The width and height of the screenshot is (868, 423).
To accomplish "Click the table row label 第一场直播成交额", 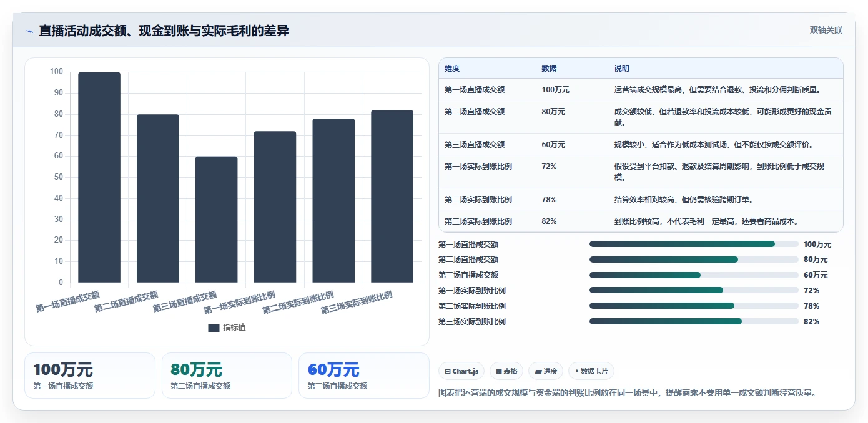I will 475,90.
